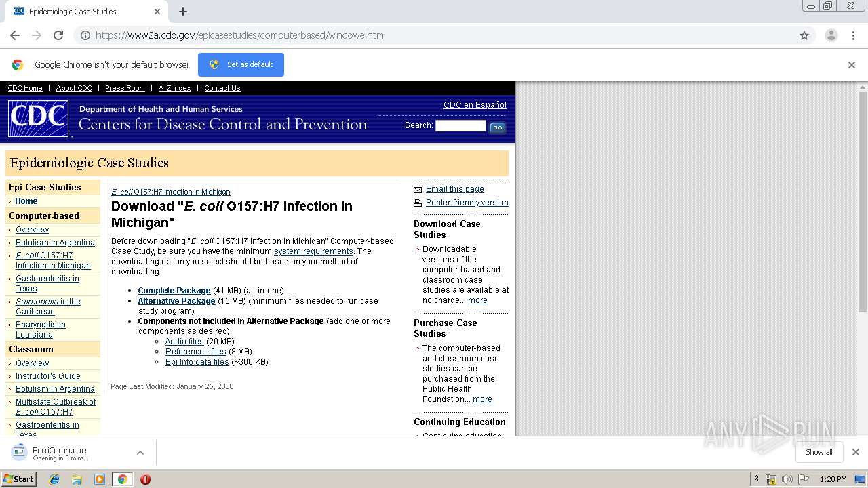Download the References files component
The width and height of the screenshot is (868, 488).
[x=196, y=352]
